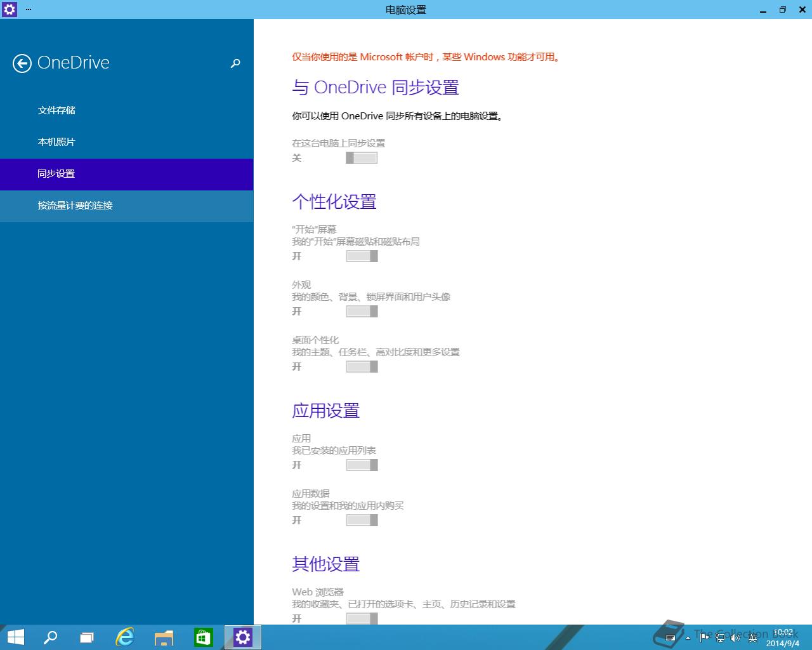Viewport: 812px width, 650px height.
Task: Open 文件存储 in the sidebar
Action: coord(127,110)
